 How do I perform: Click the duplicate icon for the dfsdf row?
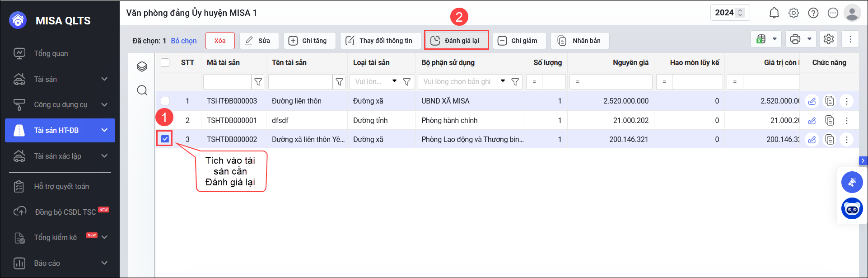pos(830,121)
